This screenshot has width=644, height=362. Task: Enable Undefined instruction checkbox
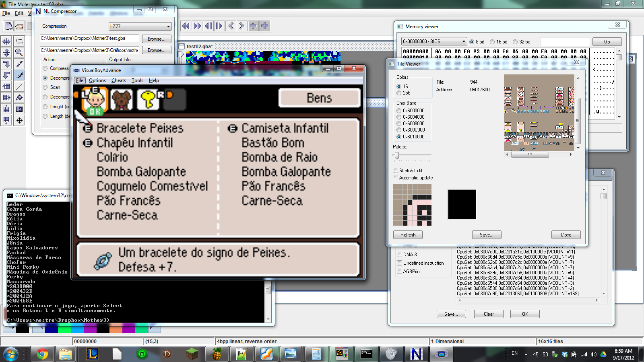click(x=400, y=263)
